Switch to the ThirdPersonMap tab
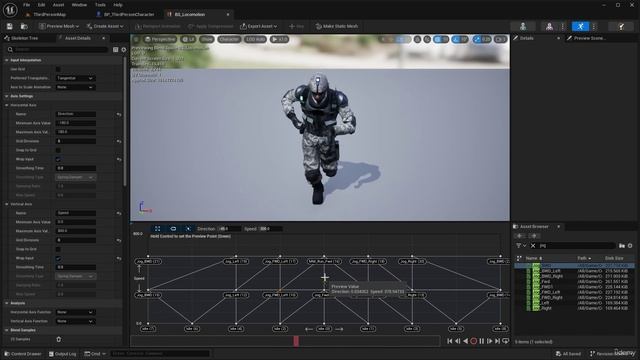The image size is (640, 360). 46,15
